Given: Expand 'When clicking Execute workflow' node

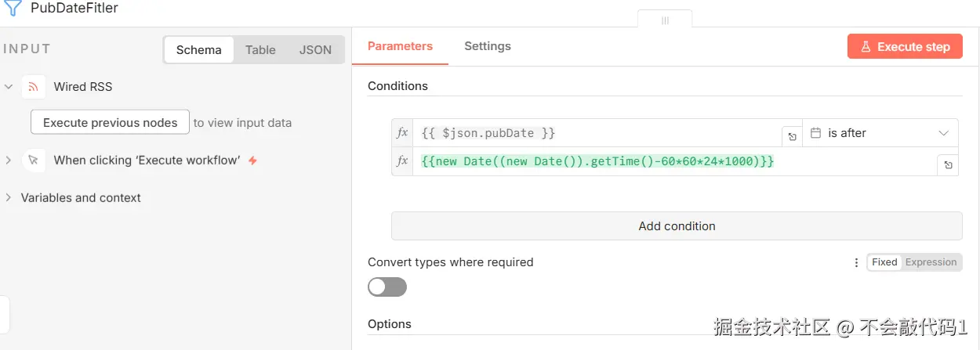Looking at the screenshot, I should click(9, 161).
